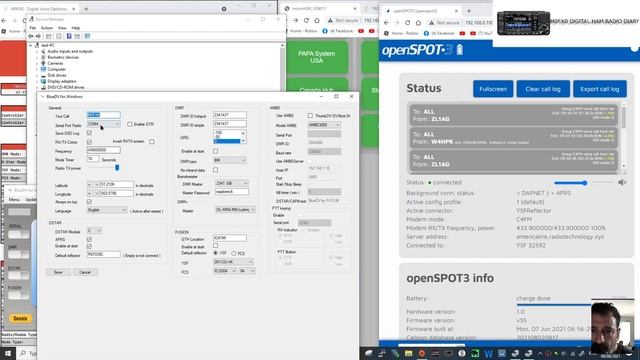Click Device Manager's Forward arrow toolbar icon

[38, 36]
